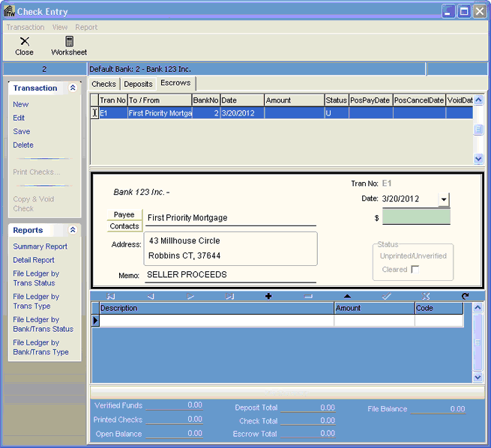
Task: Switch to the Deposits tab
Action: click(x=138, y=84)
